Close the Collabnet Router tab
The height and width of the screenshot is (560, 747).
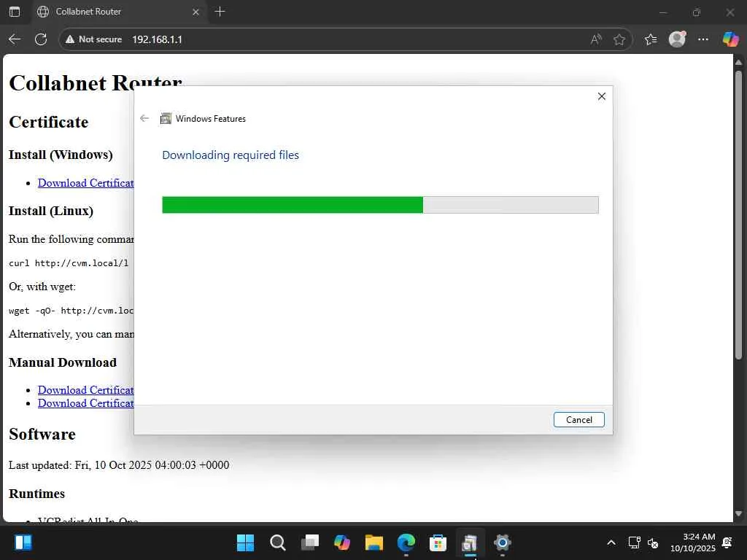pyautogui.click(x=196, y=12)
